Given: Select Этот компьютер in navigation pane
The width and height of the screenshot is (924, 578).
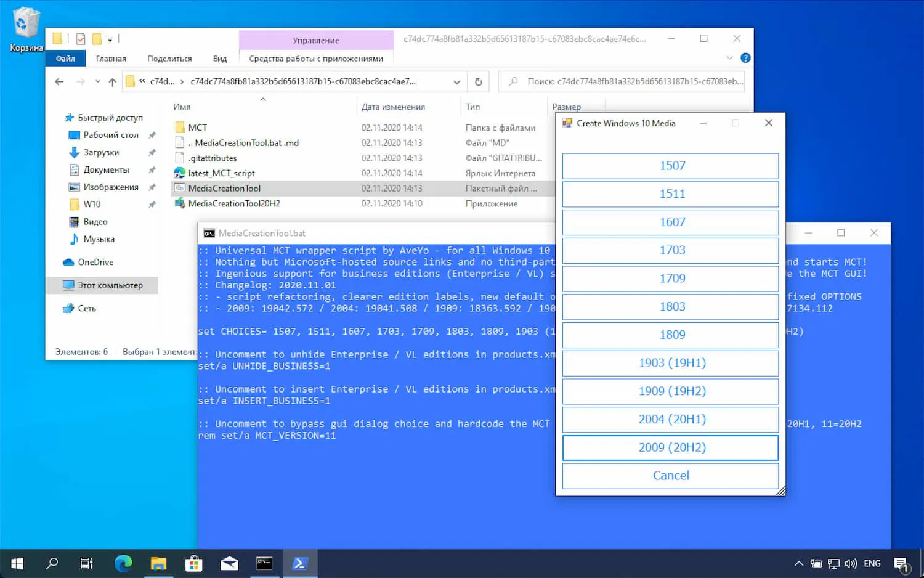Looking at the screenshot, I should [110, 285].
